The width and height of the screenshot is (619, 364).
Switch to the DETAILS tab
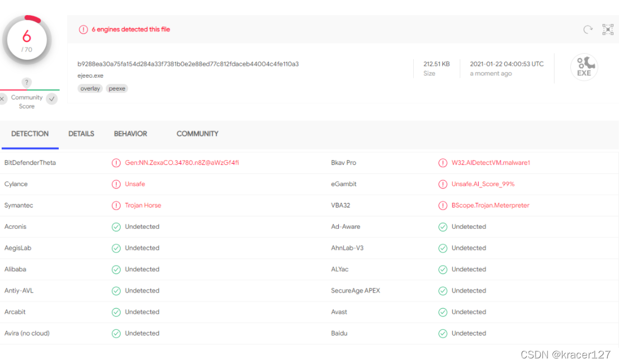[81, 134]
